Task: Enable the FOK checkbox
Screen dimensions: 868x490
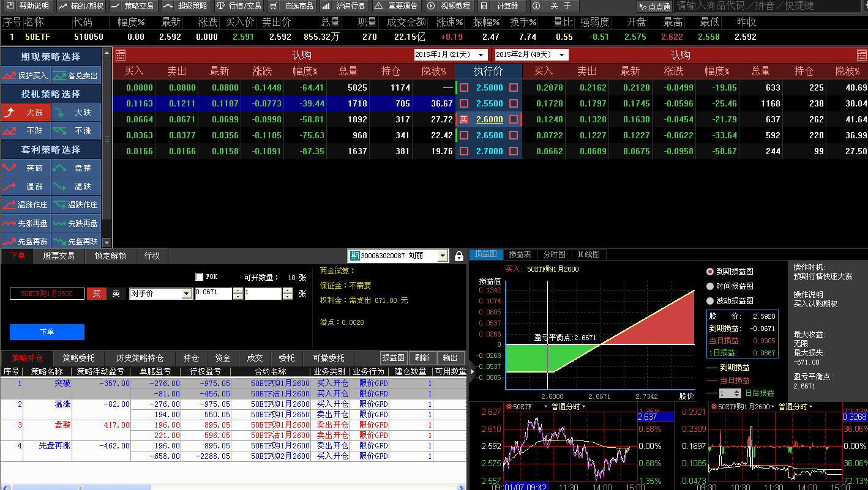Action: click(199, 277)
